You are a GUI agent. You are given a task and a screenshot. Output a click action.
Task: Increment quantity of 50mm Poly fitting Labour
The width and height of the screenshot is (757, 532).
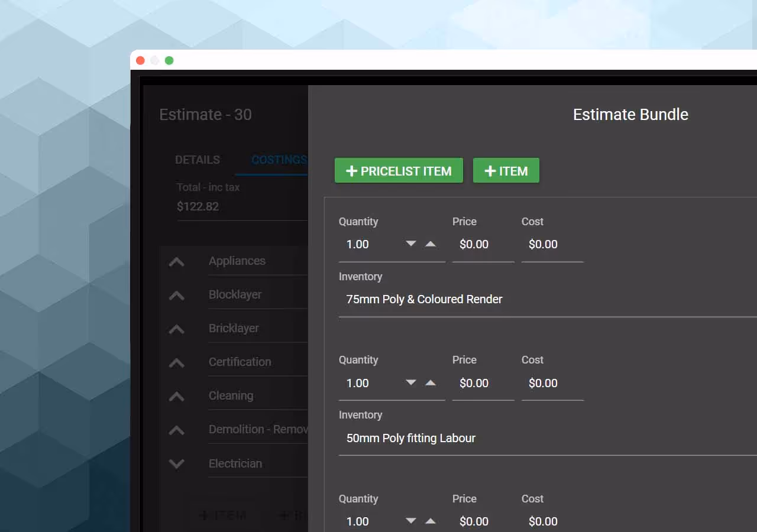tap(431, 382)
